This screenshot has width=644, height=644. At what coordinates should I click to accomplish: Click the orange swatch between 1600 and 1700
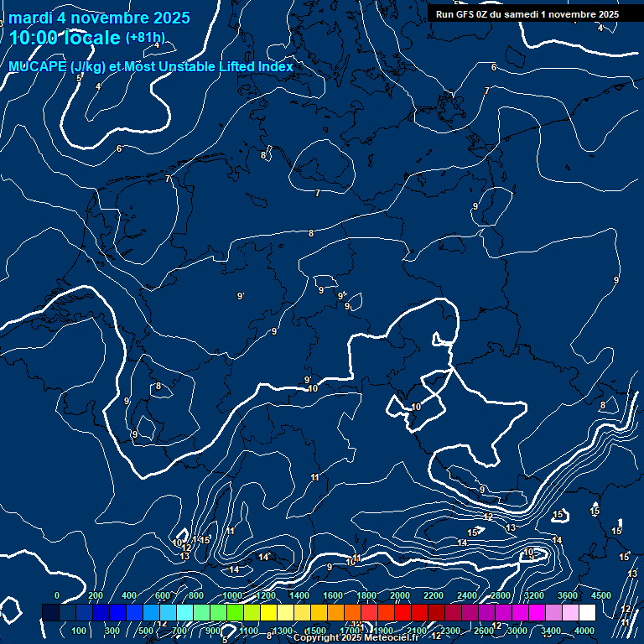[336, 612]
